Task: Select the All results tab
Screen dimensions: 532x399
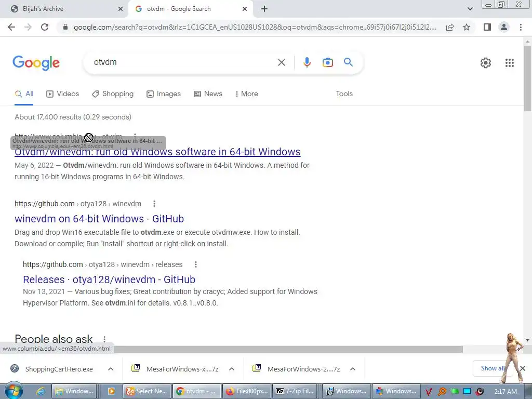Action: click(x=24, y=94)
